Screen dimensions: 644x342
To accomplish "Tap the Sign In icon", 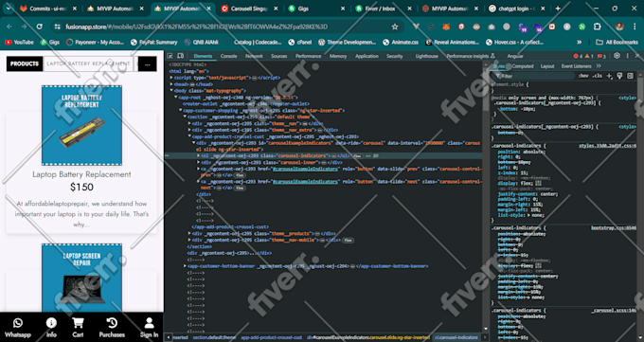I will (x=149, y=328).
